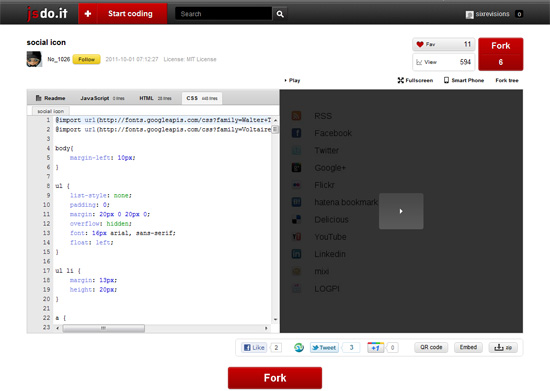Click the plus icon beside Start coding
The width and height of the screenshot is (550, 391).
[88, 14]
